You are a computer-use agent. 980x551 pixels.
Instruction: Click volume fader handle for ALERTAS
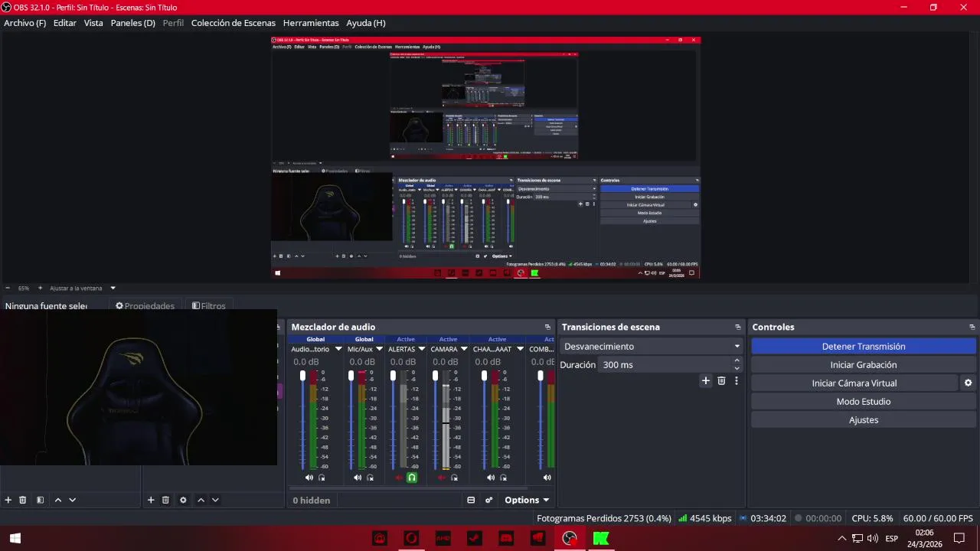coord(394,376)
